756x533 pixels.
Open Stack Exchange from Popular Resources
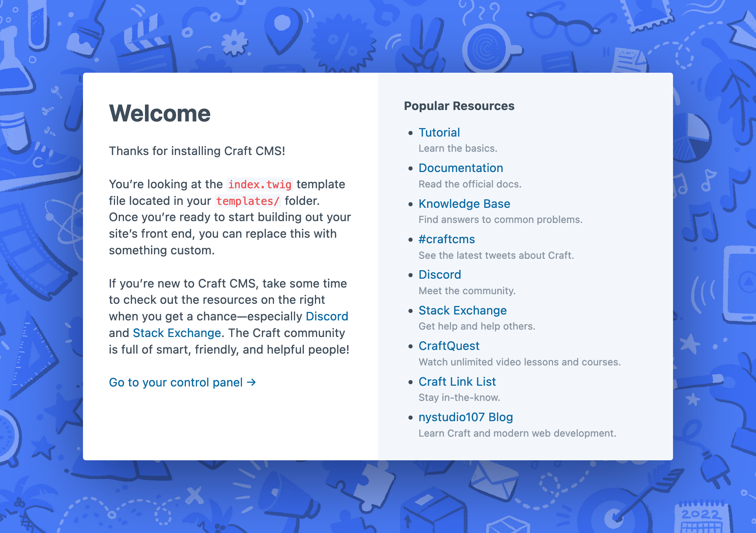(x=462, y=310)
